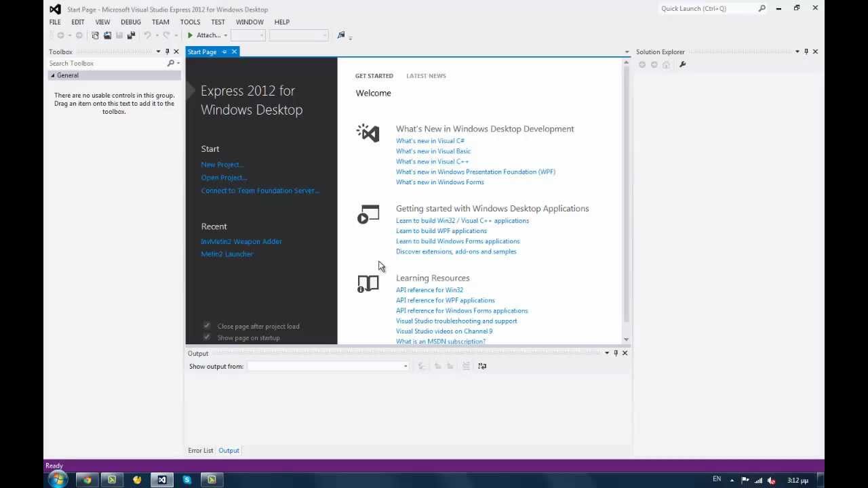
Task: Click the Redo toolbar icon
Action: click(x=166, y=35)
